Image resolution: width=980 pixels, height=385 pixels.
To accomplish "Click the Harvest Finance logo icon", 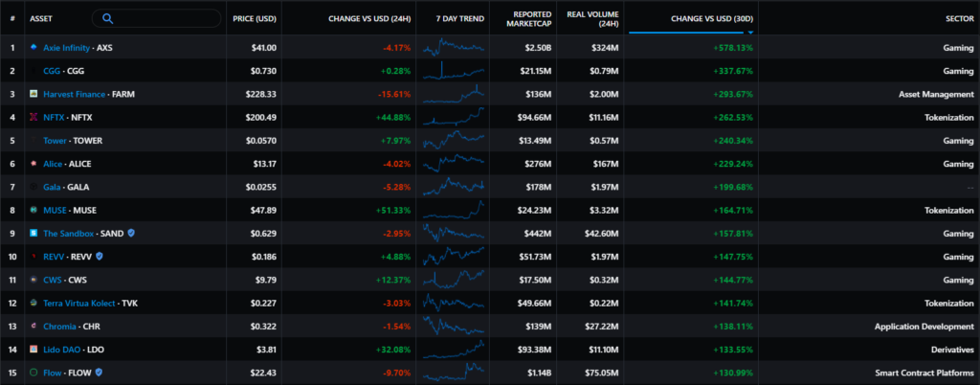I will (34, 94).
